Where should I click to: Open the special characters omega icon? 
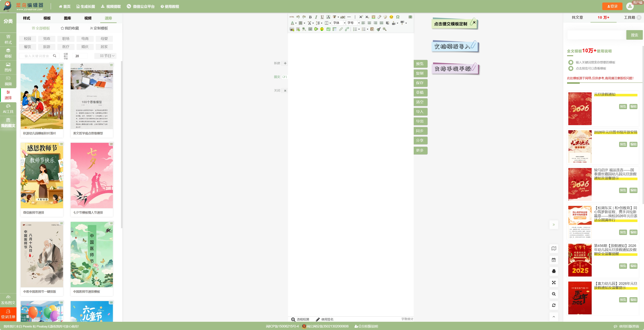pyautogui.click(x=398, y=17)
